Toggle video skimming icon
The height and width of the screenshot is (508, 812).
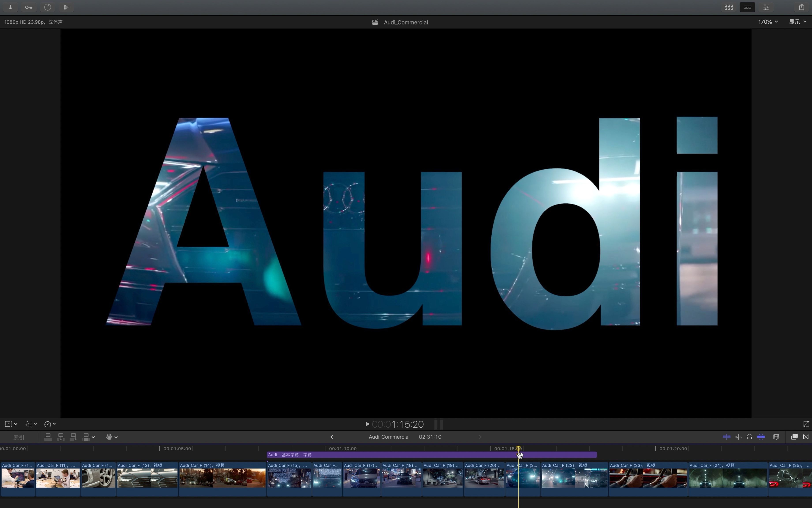tap(726, 437)
